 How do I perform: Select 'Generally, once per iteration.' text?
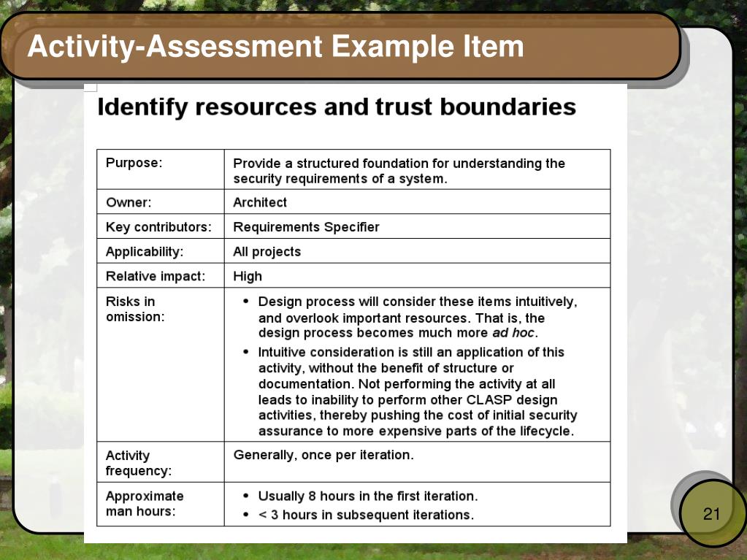(323, 455)
